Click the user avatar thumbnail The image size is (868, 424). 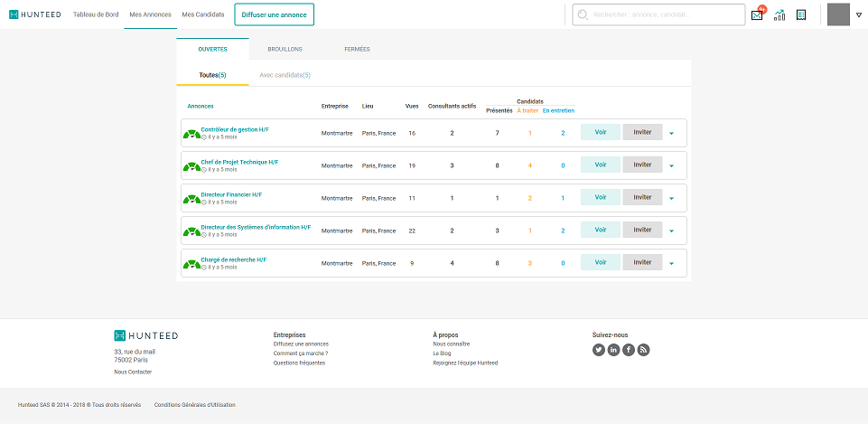pyautogui.click(x=838, y=14)
